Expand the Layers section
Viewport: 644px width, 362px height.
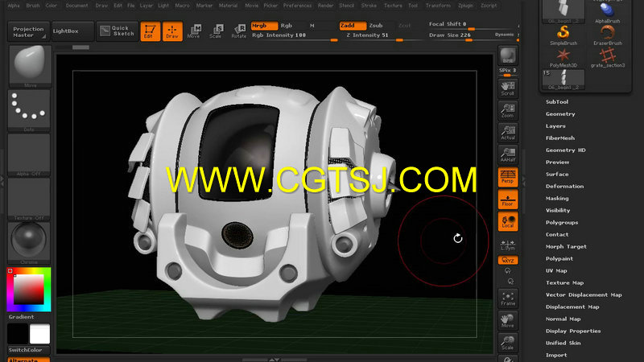(x=555, y=126)
